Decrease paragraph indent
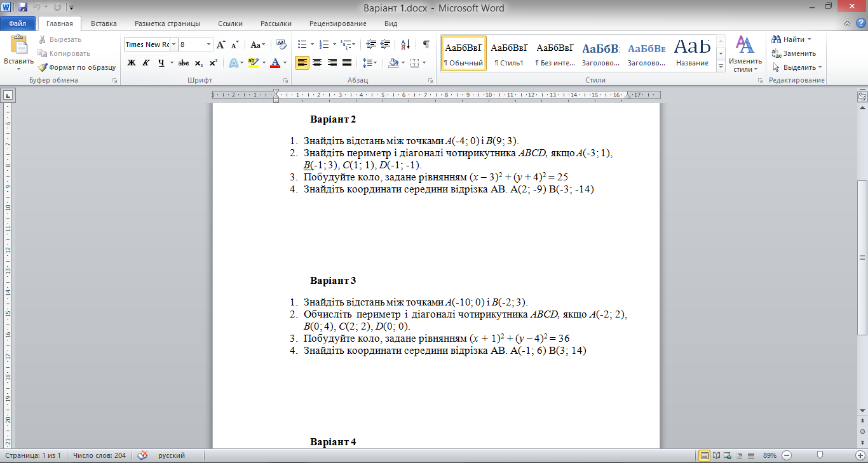The width and height of the screenshot is (868, 463). click(x=371, y=44)
